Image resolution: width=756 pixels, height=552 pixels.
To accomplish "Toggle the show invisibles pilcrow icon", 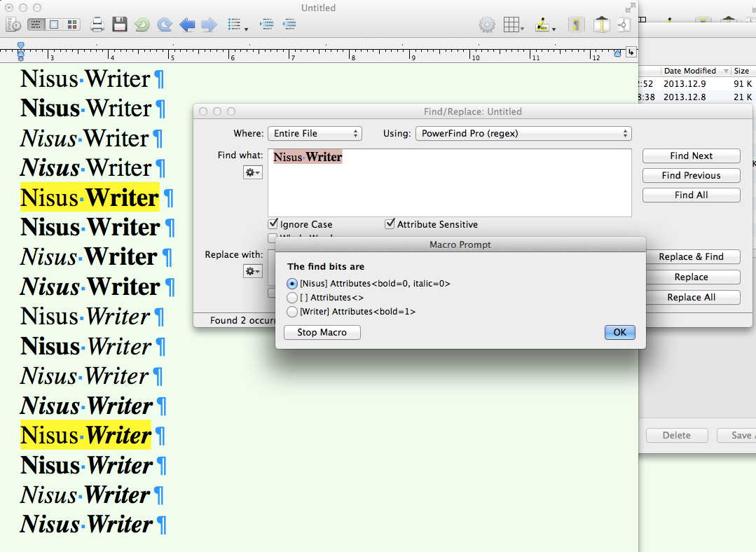I will pos(575,25).
